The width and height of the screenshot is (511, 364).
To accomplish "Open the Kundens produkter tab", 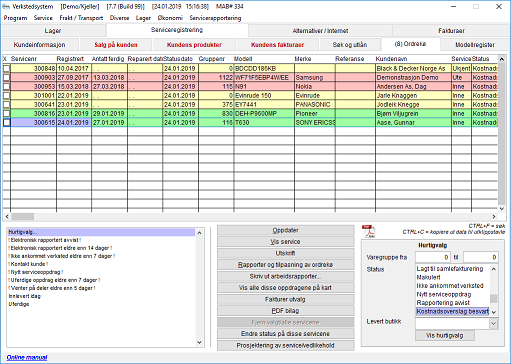I will (x=194, y=45).
